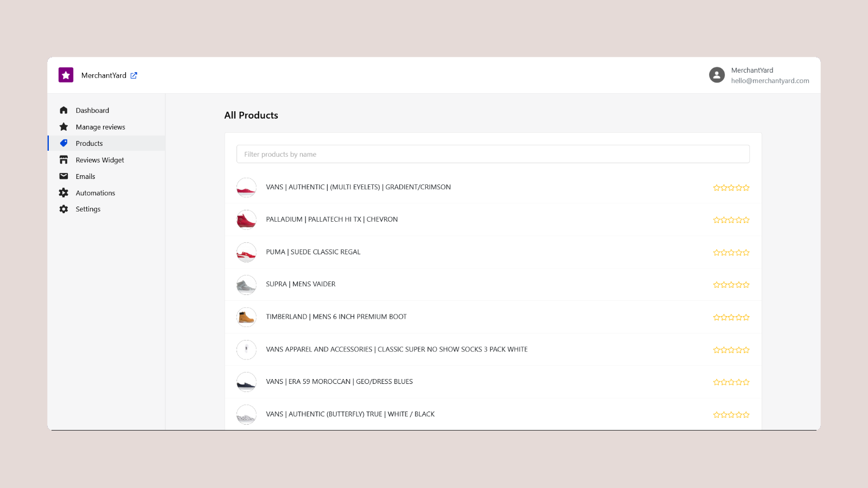Click the MerchantYard purple star logo
The height and width of the screenshot is (488, 868).
pos(66,75)
